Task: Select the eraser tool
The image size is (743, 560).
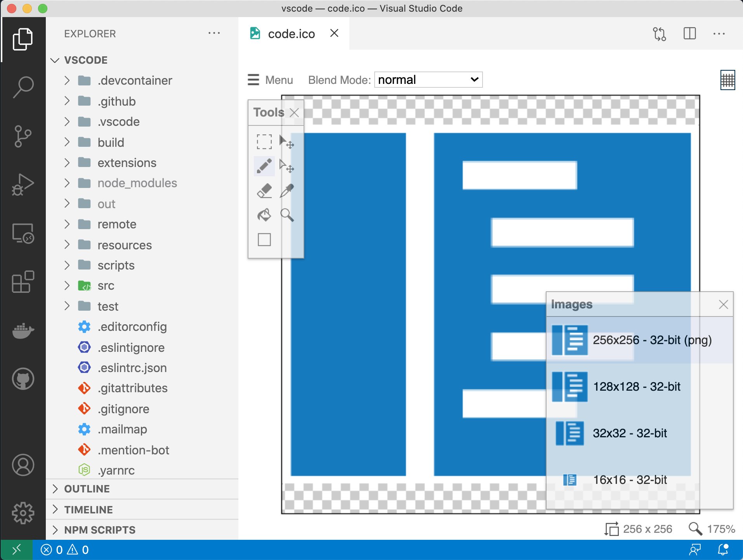Action: (264, 191)
